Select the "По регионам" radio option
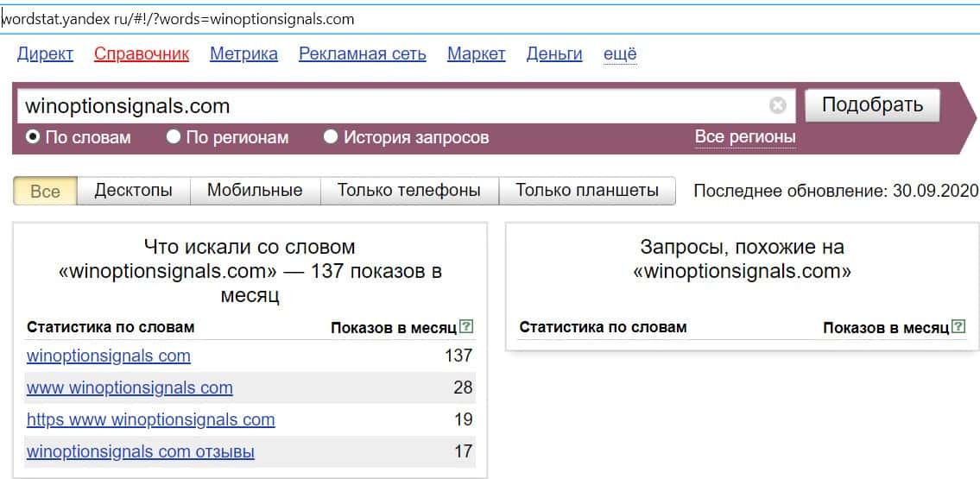 click(174, 137)
